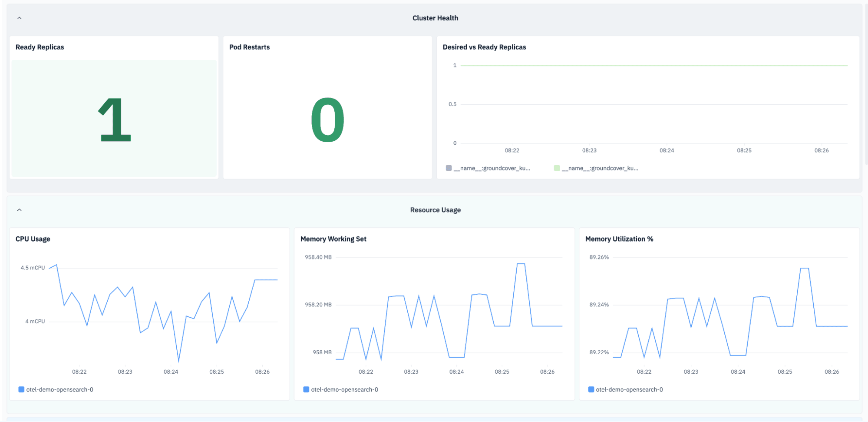868x422 pixels.
Task: Select the Pod Restarts panel title
Action: [249, 47]
